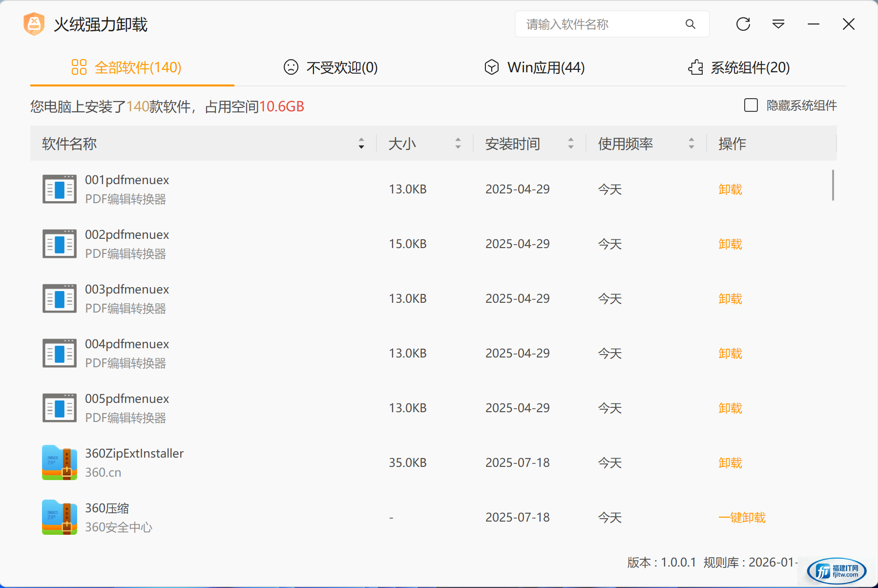Viewport: 878px width, 588px height.
Task: Click the search magnifier icon
Action: (690, 24)
